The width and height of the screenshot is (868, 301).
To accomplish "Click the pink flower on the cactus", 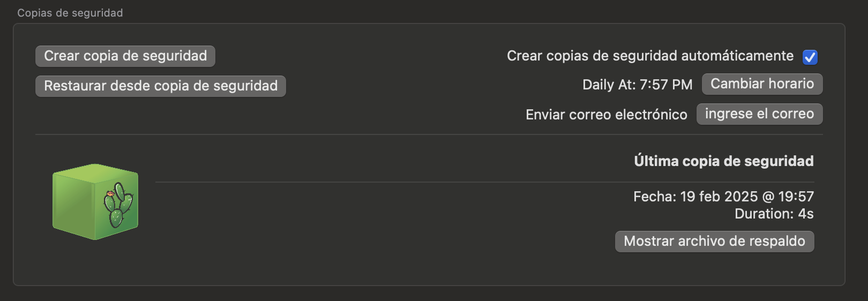I will (110, 193).
